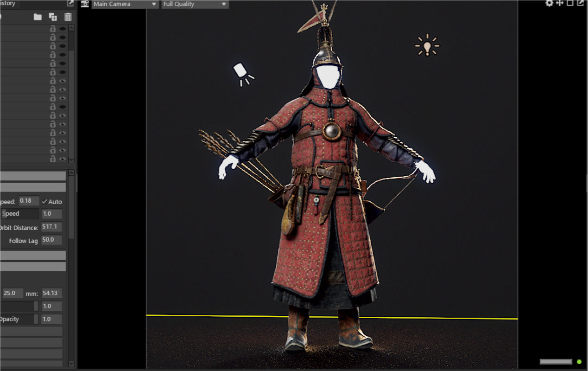Image resolution: width=588 pixels, height=371 pixels.
Task: Click the Orbit Distance field 517.1
Action: [x=51, y=227]
